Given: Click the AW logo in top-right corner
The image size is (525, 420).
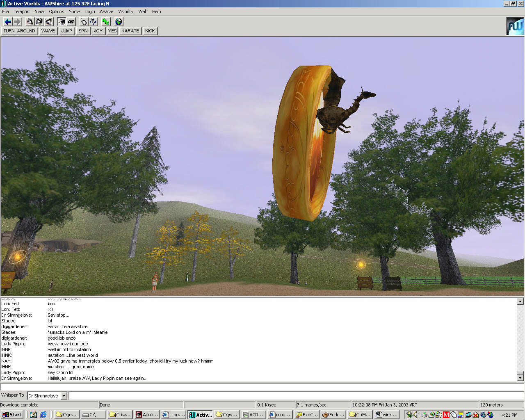Looking at the screenshot, I should (x=515, y=26).
